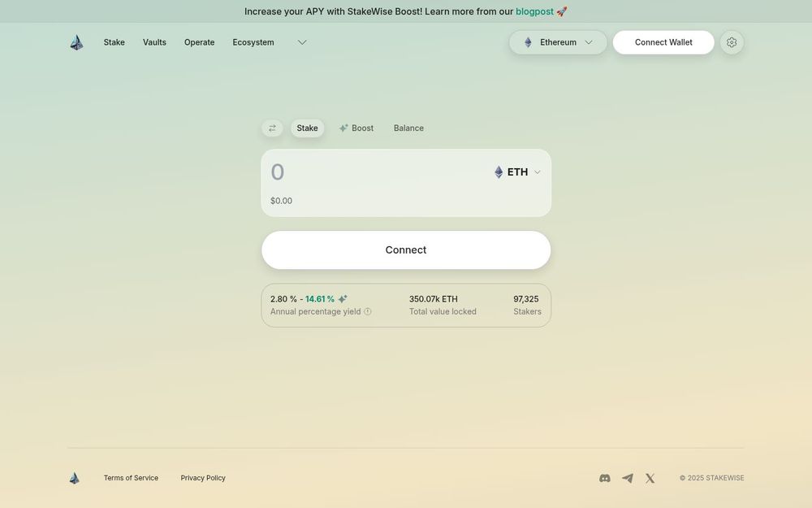Open the settings gear icon
812x508 pixels.
(732, 42)
